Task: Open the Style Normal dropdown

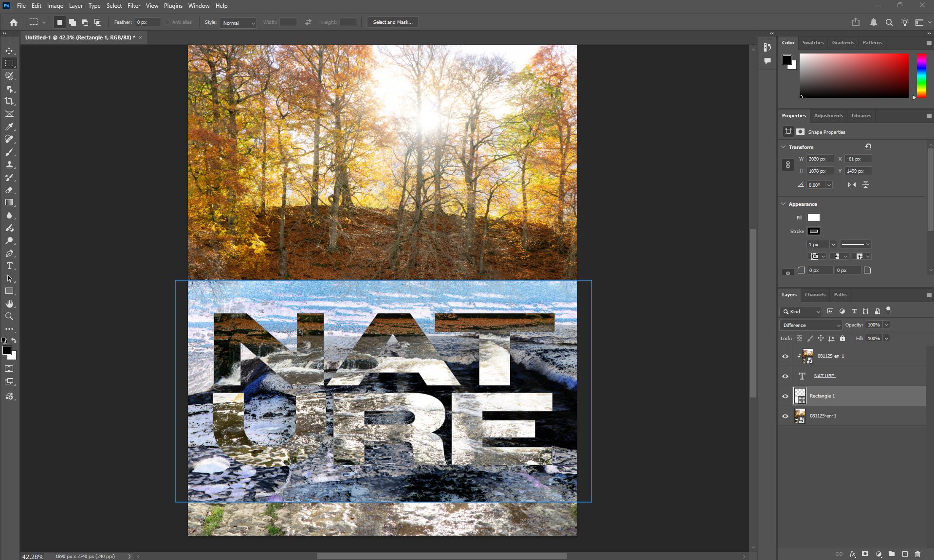Action: 238,23
